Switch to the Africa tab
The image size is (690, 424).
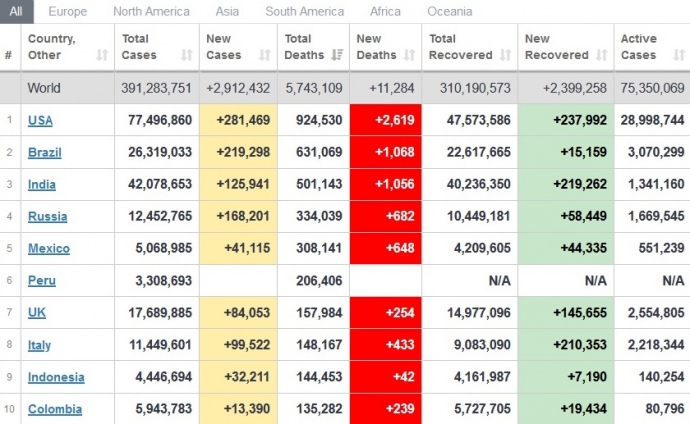[x=384, y=12]
